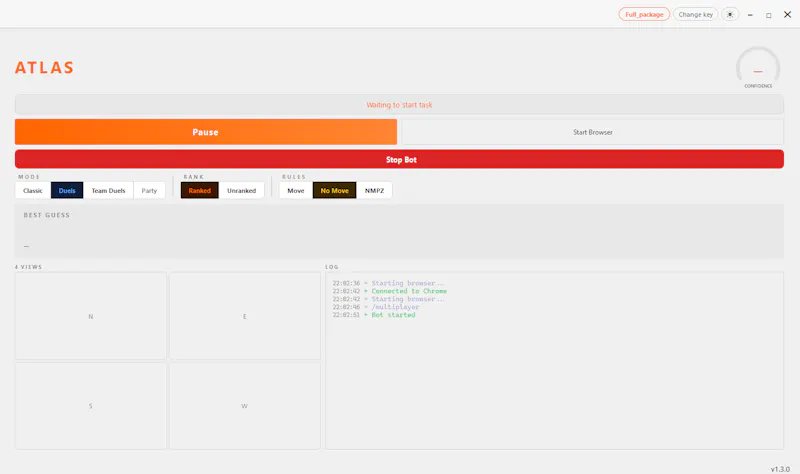Click the N view thumbnail
This screenshot has height=474, width=800.
click(91, 316)
